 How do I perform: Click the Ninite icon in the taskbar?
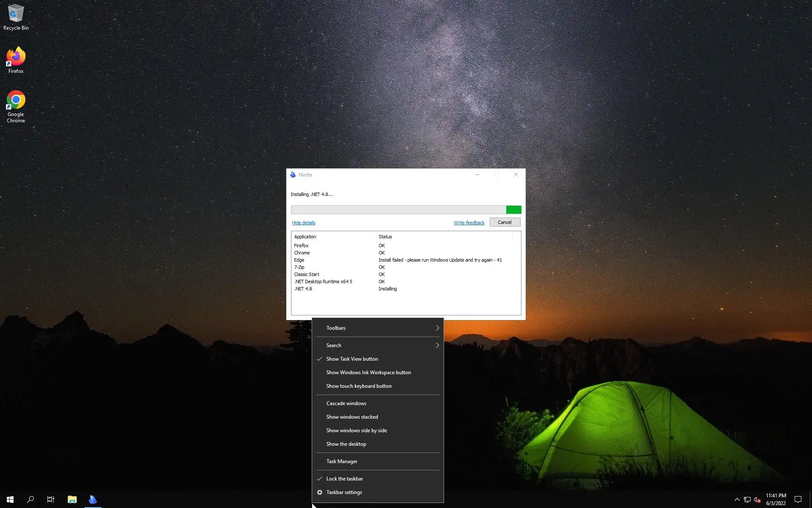pos(93,500)
